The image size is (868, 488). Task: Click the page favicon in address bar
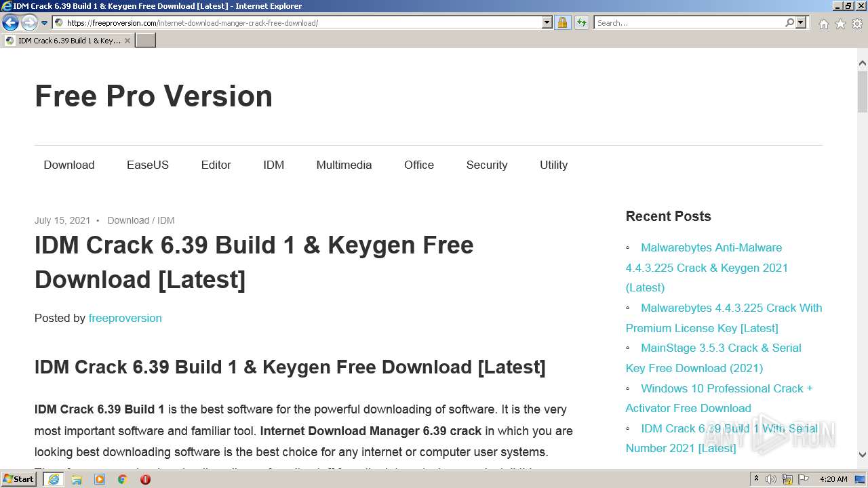tap(59, 23)
